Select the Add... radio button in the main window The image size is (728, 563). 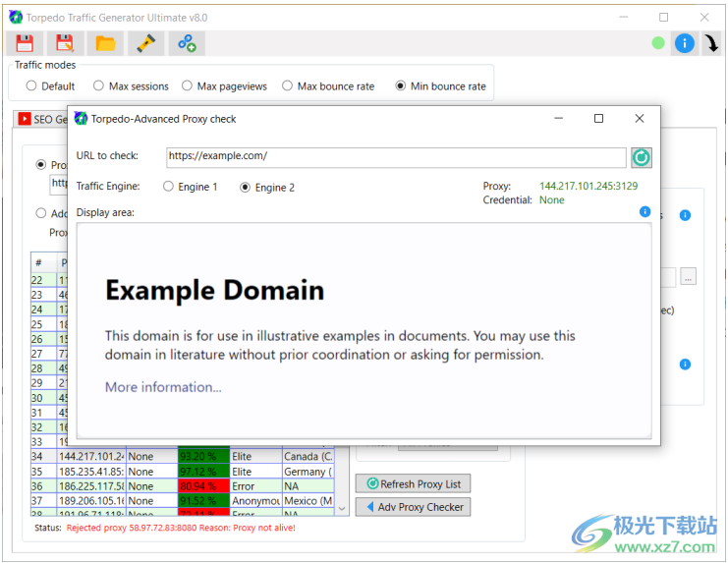pyautogui.click(x=41, y=213)
